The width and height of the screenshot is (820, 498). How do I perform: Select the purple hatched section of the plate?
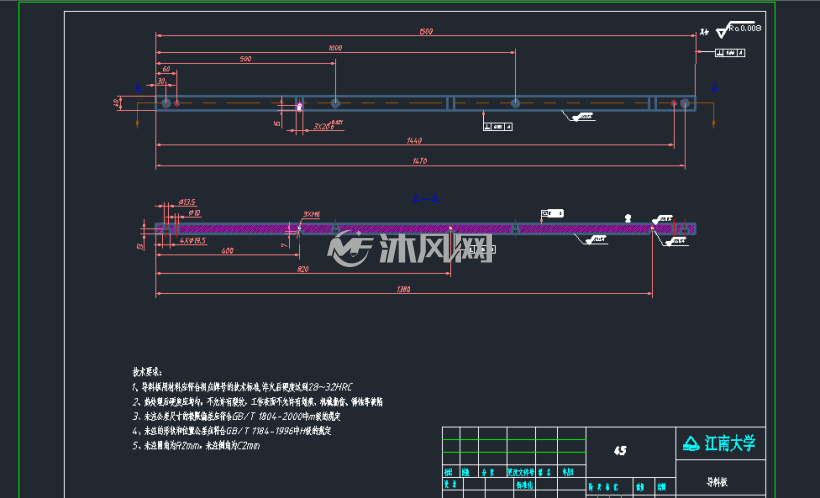(x=425, y=229)
